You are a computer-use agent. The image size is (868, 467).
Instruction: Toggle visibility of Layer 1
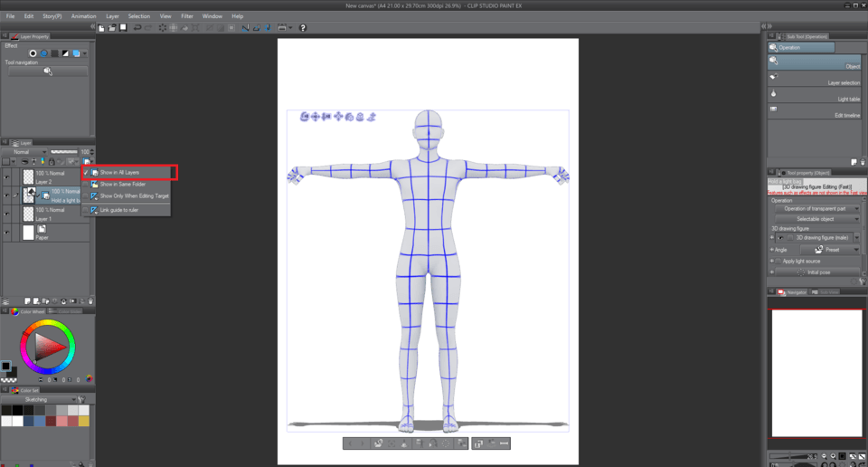pyautogui.click(x=6, y=214)
